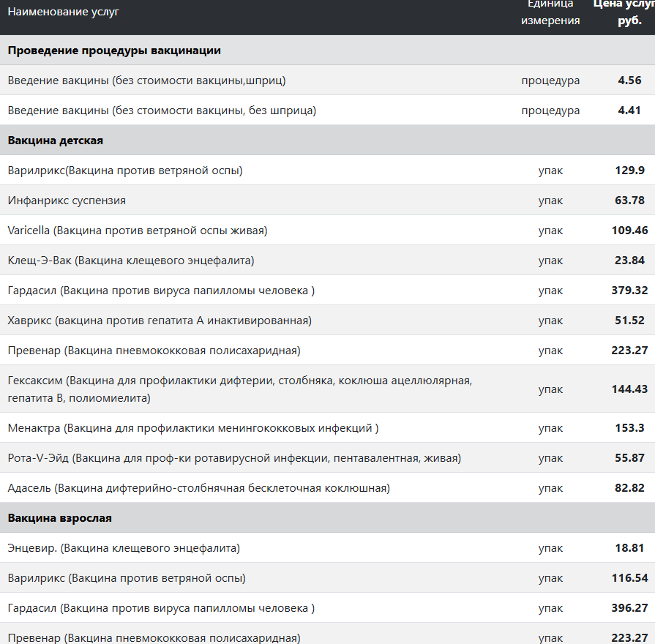Select "Адасель (Вакцина дифтерийно-столбнячная бесклеточная коклюшная)"
The height and width of the screenshot is (644, 655).
(199, 488)
